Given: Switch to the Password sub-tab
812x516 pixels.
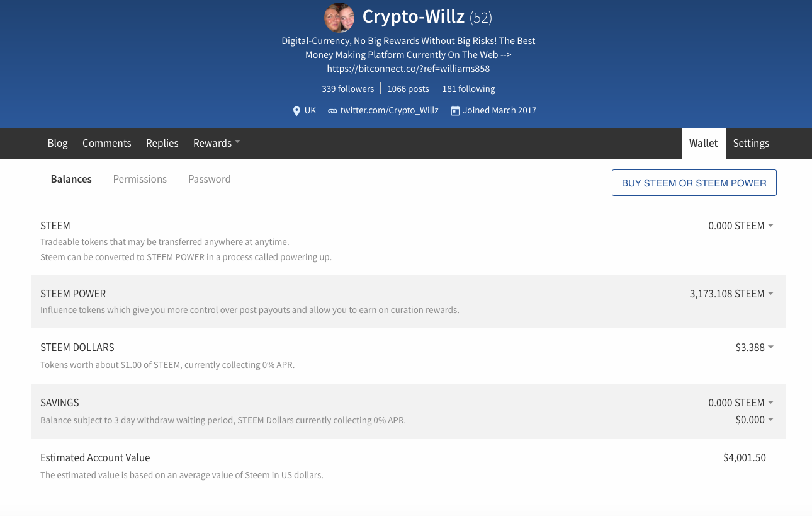Looking at the screenshot, I should pyautogui.click(x=209, y=179).
